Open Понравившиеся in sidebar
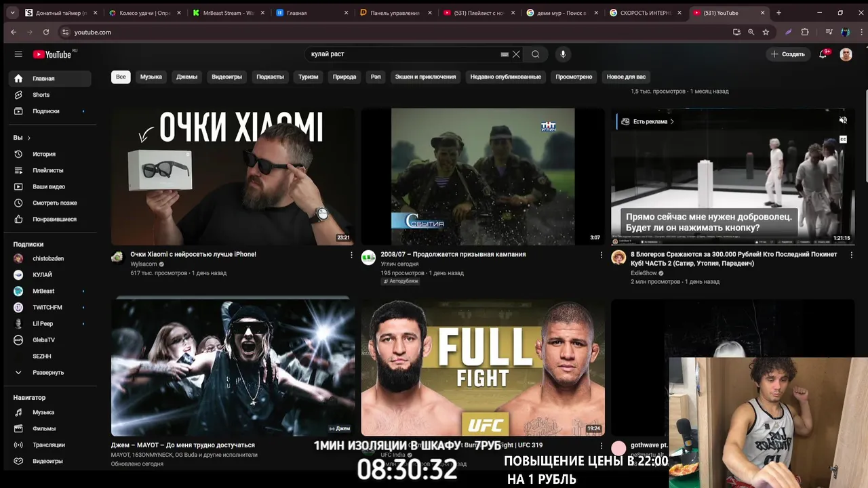The height and width of the screenshot is (488, 868). (x=50, y=219)
